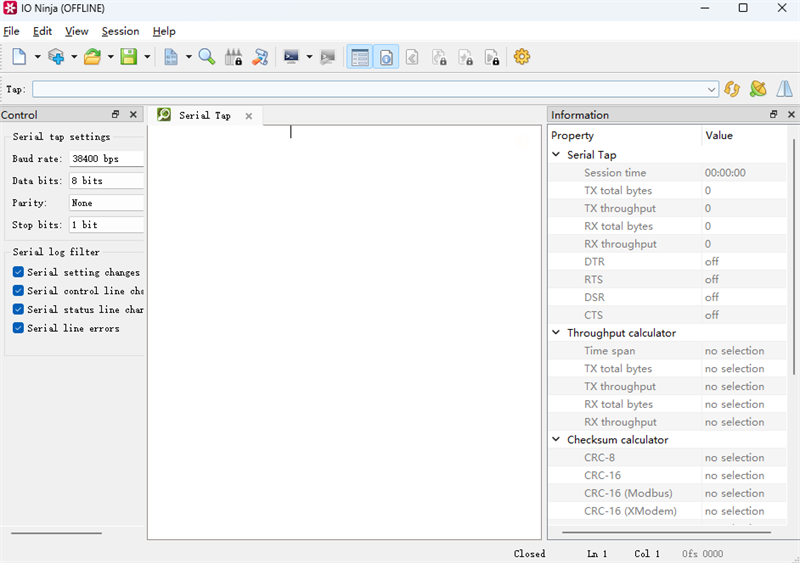The width and height of the screenshot is (800, 563).
Task: Click Control panel horizontal scrollbar
Action: coord(56,533)
